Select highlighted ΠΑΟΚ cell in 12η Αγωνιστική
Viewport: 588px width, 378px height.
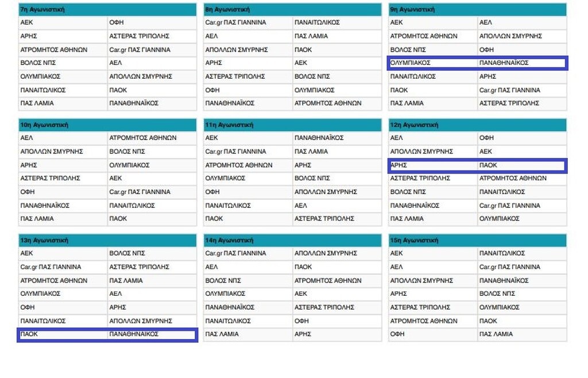click(x=521, y=165)
